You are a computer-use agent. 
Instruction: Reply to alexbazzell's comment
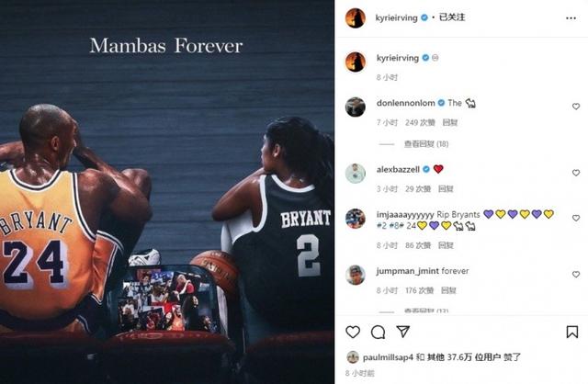coord(446,188)
